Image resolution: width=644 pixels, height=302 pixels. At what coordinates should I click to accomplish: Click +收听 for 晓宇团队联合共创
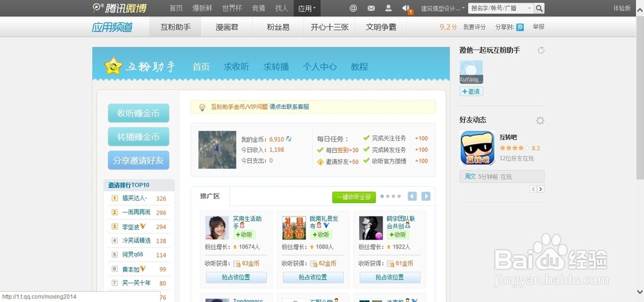point(397,234)
